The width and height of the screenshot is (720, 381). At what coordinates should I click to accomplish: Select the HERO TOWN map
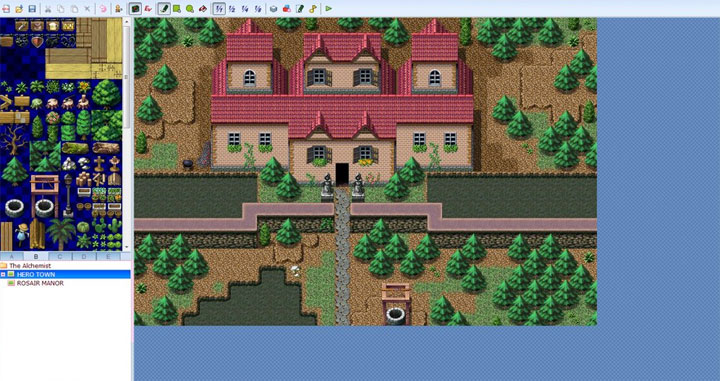click(x=36, y=275)
